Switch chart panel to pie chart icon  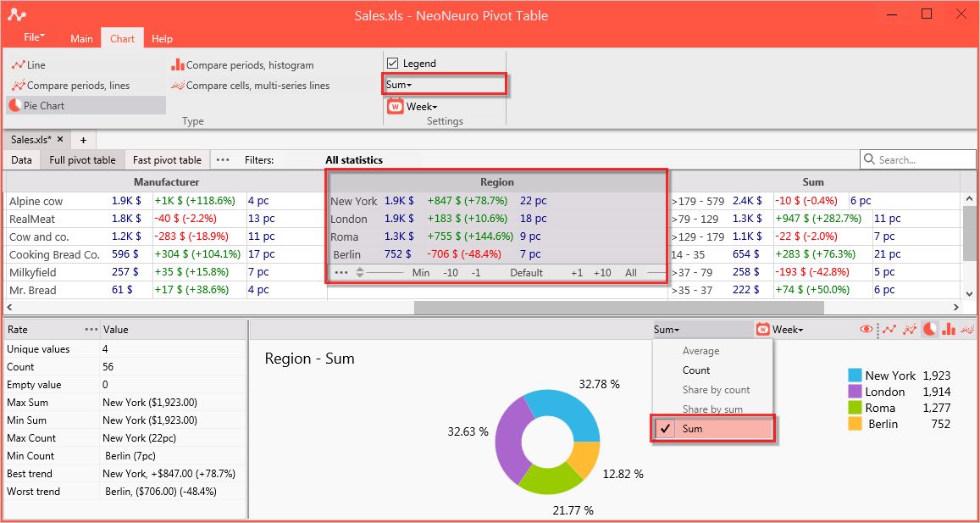929,329
